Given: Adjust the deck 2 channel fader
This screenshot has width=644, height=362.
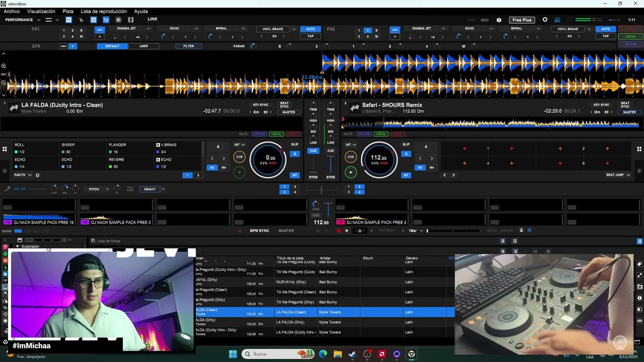Looking at the screenshot, I should coord(331,164).
